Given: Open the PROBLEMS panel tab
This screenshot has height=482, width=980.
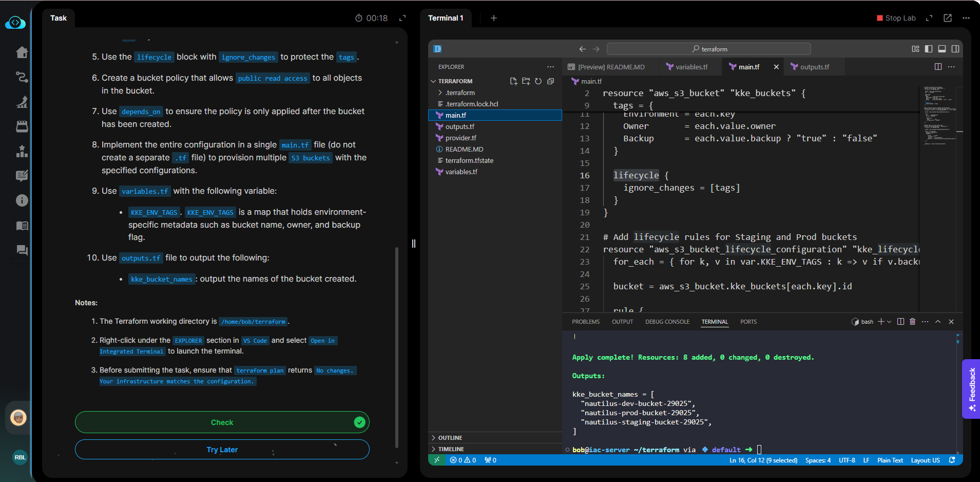Looking at the screenshot, I should [x=586, y=322].
